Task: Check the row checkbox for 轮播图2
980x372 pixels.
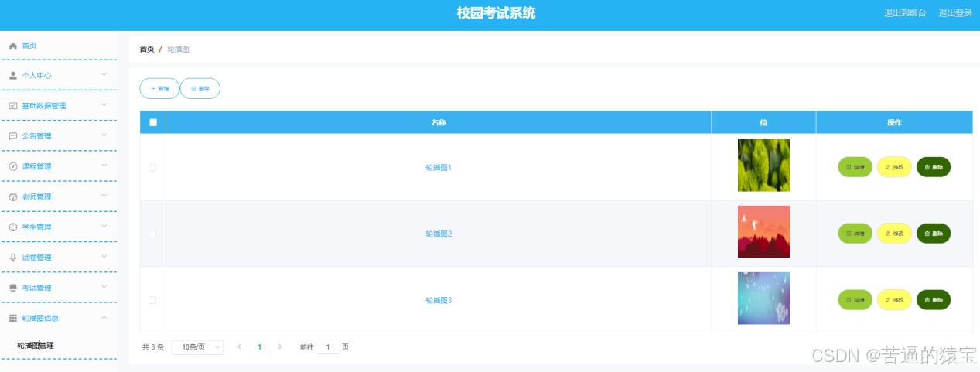Action: click(152, 234)
